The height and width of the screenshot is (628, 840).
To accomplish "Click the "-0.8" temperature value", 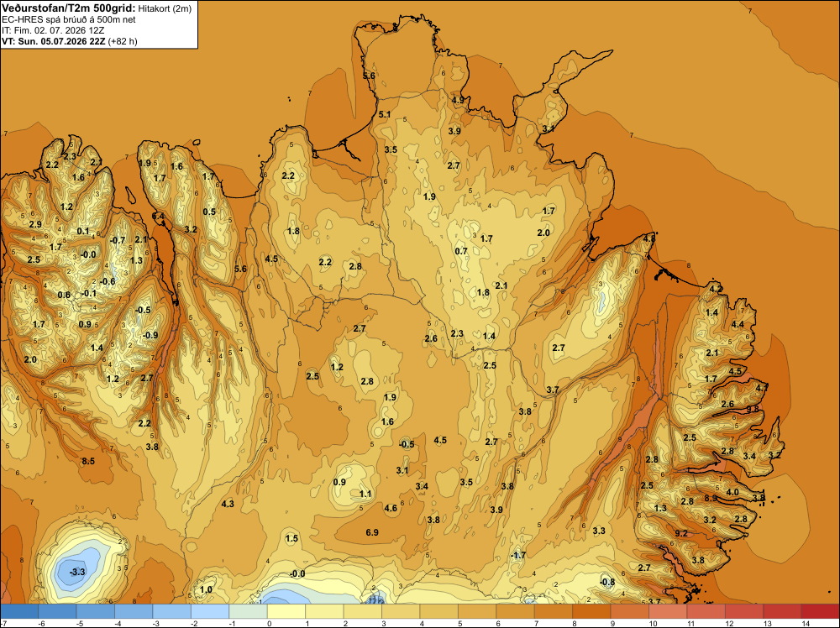I will 607,582.
